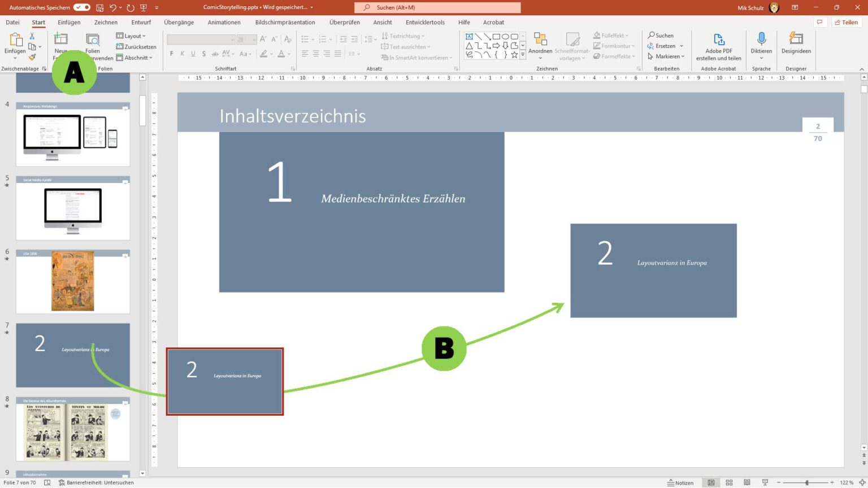Toggle normal view button in status bar
This screenshot has height=488, width=868.
pyautogui.click(x=711, y=482)
